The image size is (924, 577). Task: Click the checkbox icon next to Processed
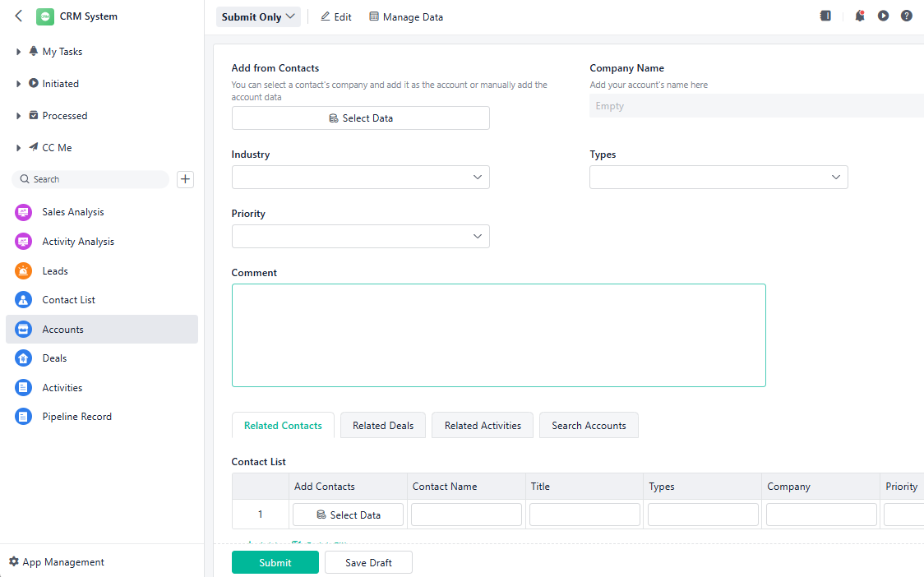tap(34, 115)
